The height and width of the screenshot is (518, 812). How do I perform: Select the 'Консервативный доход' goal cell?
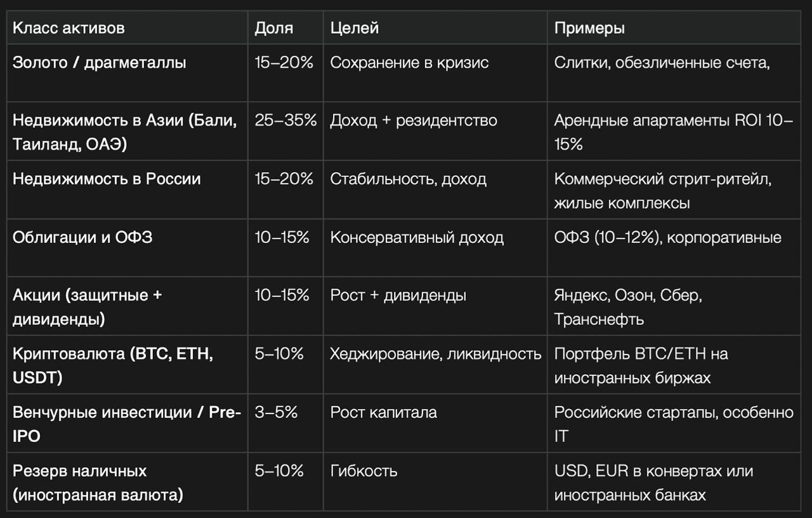(417, 237)
